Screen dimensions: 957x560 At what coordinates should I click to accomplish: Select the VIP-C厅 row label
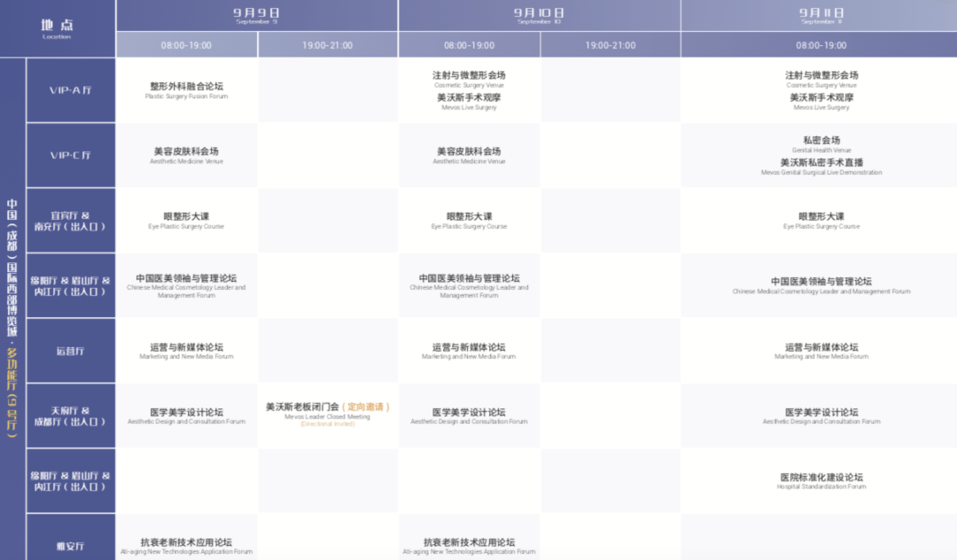(71, 156)
